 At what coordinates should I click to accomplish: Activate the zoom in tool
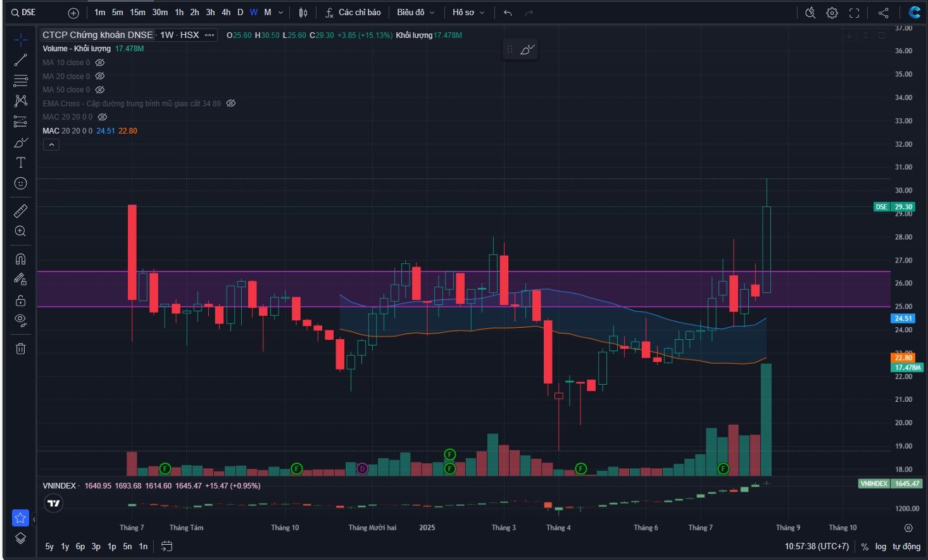(x=20, y=231)
